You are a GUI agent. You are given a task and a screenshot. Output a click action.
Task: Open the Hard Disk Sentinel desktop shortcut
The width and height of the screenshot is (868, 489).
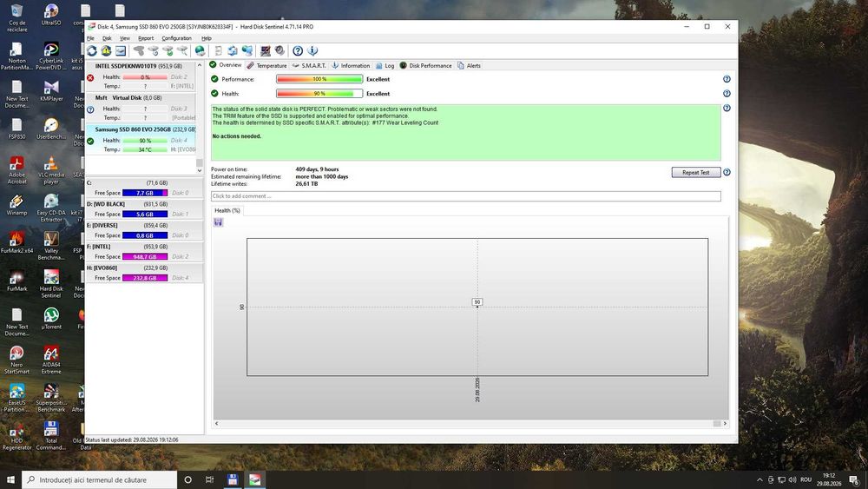click(51, 284)
